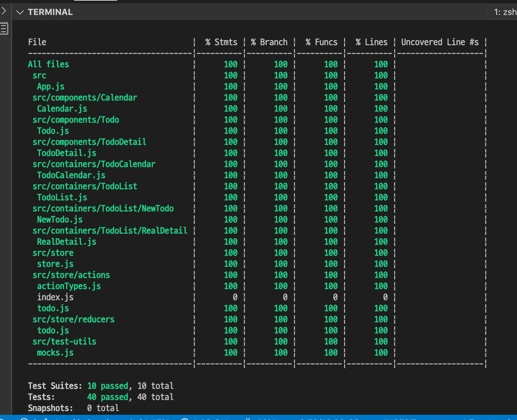Click '10 passed' in Test Suites line
Viewport: 517px width, 420px height.
[108, 386]
